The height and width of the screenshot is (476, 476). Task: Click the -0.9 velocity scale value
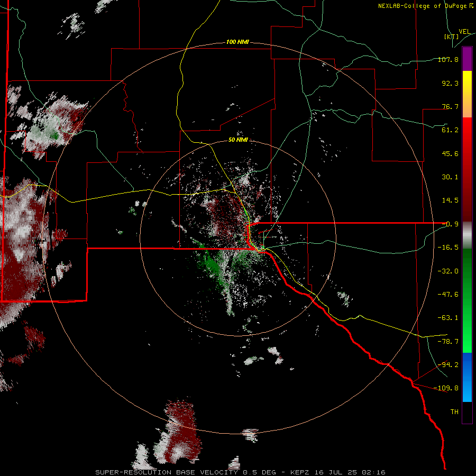pyautogui.click(x=450, y=224)
